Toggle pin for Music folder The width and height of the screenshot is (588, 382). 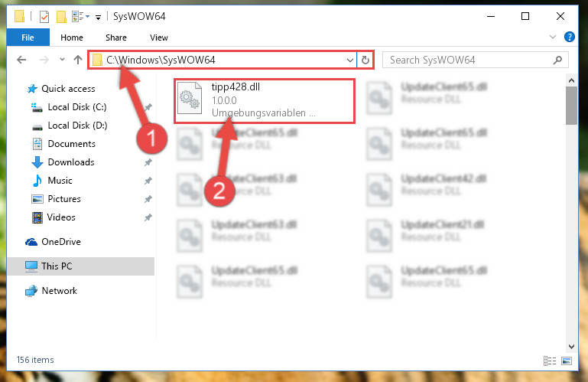pos(148,181)
